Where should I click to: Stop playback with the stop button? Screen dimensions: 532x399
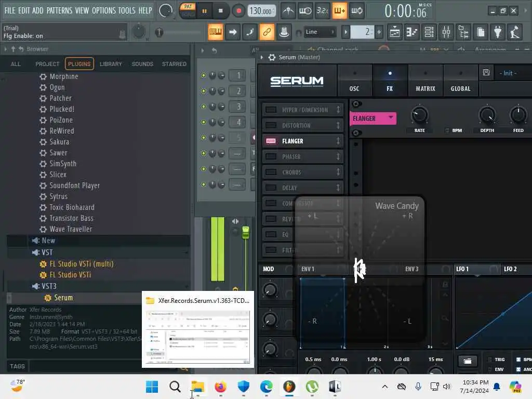click(x=220, y=11)
